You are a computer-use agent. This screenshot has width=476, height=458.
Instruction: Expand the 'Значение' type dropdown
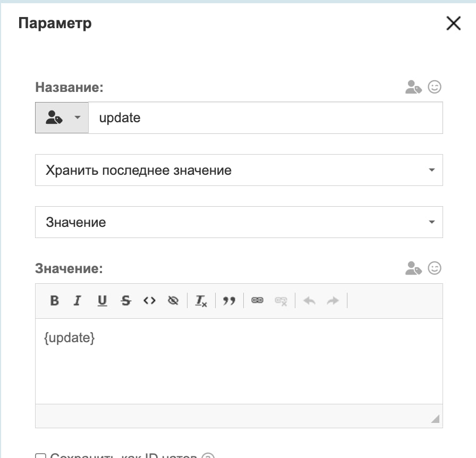pyautogui.click(x=239, y=222)
